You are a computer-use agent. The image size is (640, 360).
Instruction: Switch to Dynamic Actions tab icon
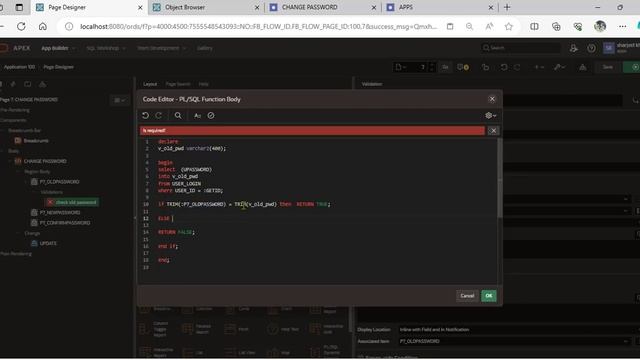click(x=13, y=84)
